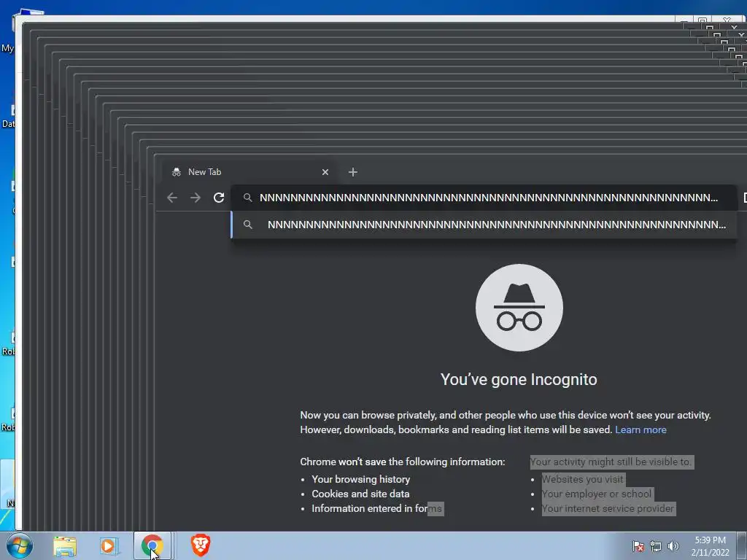Open the Learn more link

[x=640, y=429]
